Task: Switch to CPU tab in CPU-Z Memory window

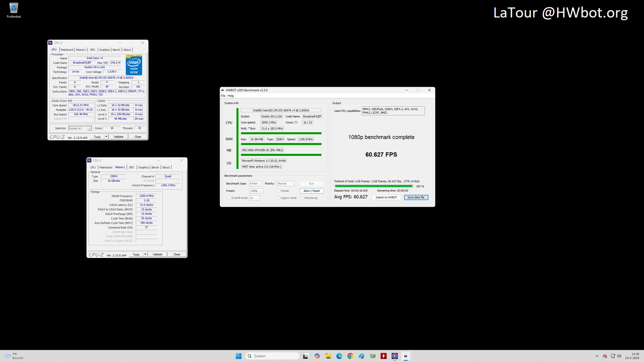Action: click(x=93, y=167)
